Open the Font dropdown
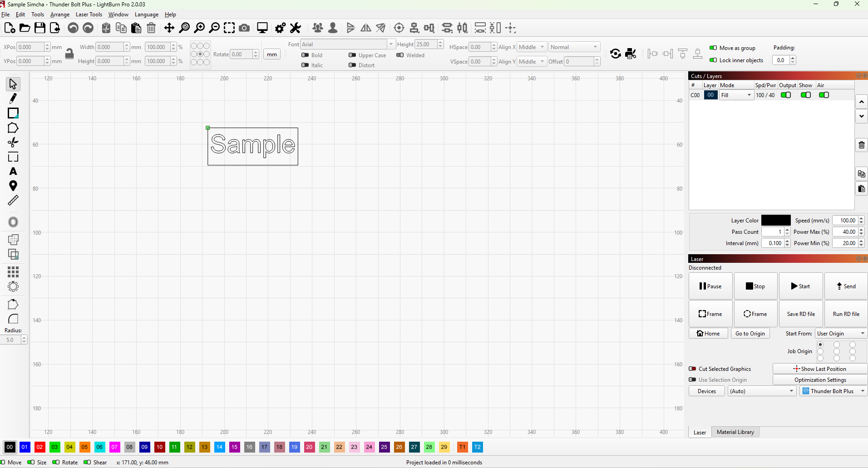Image resolution: width=868 pixels, height=468 pixels. (x=391, y=44)
